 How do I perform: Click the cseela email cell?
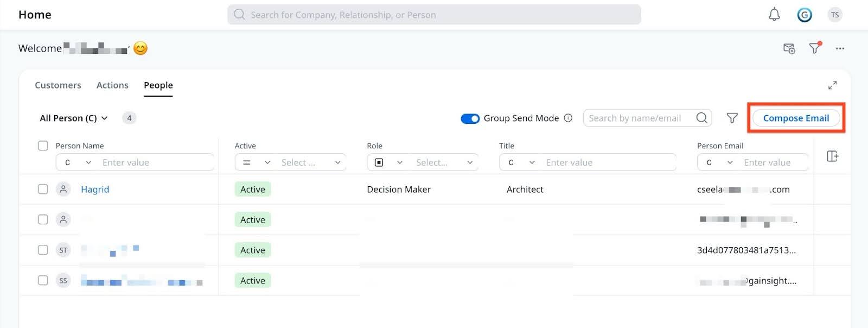[x=743, y=189]
